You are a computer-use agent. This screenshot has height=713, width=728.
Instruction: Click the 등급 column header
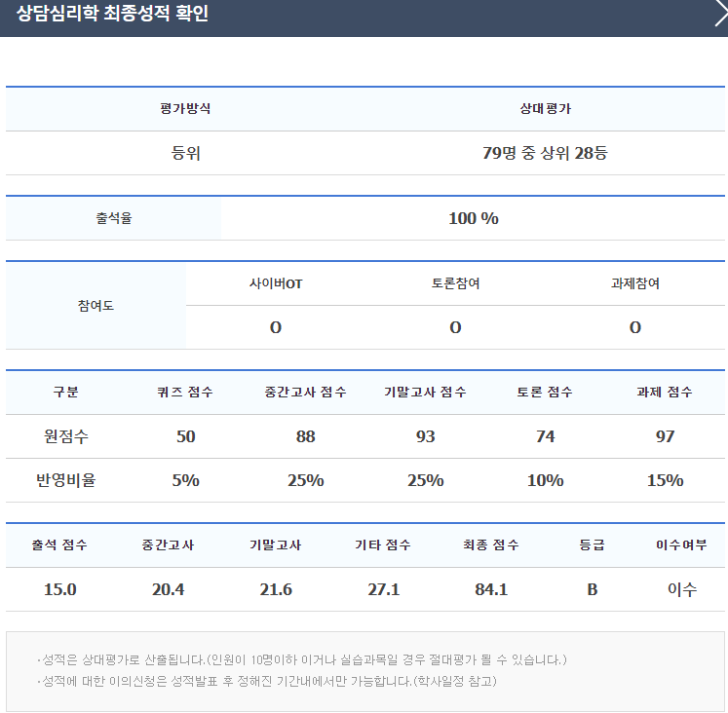[592, 544]
